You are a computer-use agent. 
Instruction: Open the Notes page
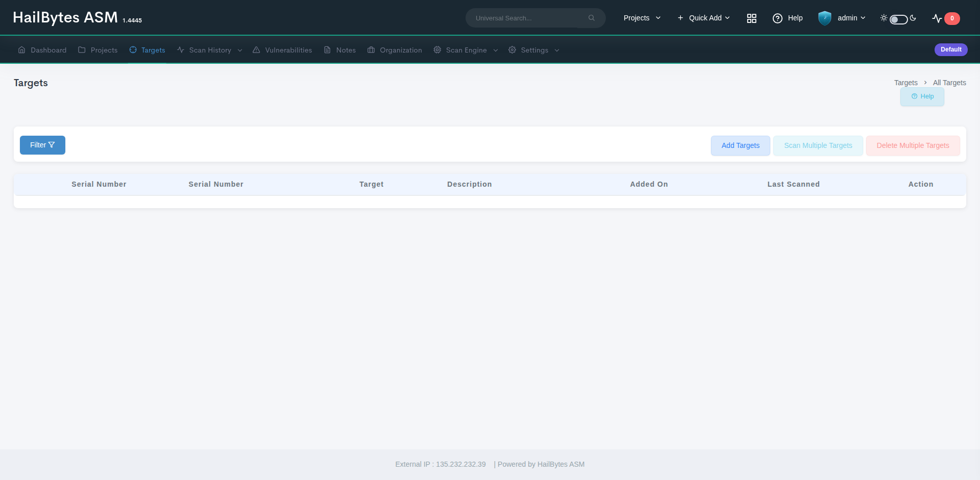pyautogui.click(x=340, y=50)
